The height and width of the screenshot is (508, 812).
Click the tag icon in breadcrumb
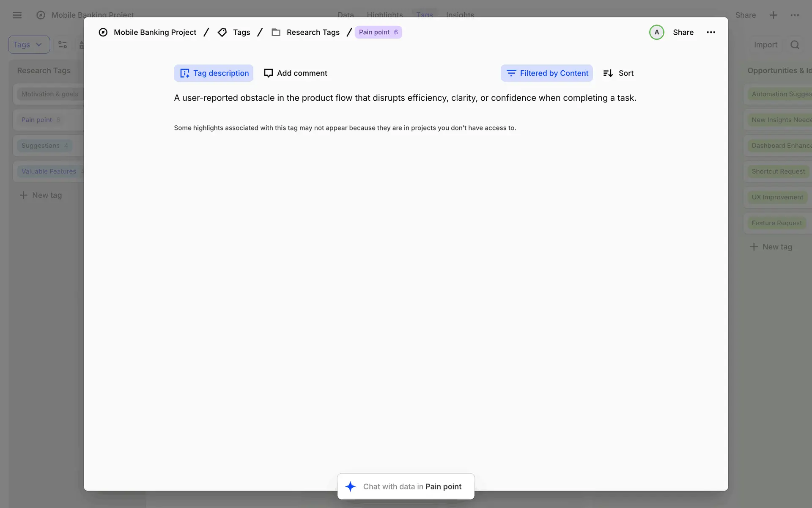[222, 32]
